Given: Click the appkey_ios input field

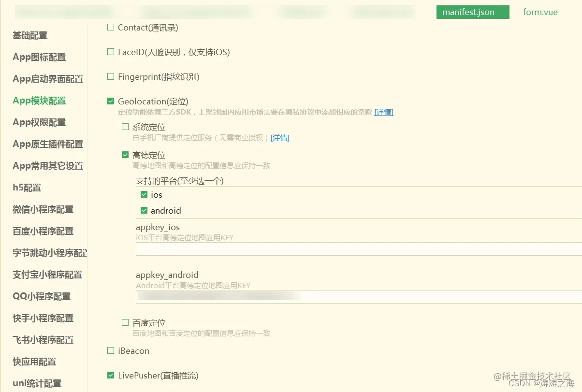Looking at the screenshot, I should (290, 249).
